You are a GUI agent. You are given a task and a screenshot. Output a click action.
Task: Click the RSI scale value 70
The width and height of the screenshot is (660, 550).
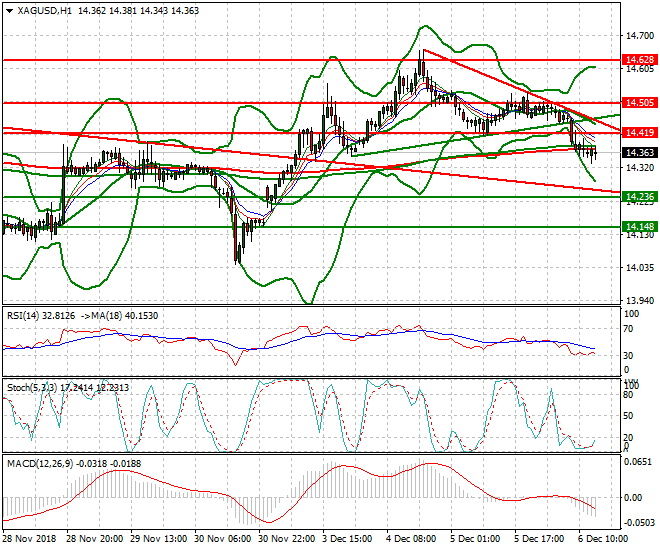tap(628, 329)
